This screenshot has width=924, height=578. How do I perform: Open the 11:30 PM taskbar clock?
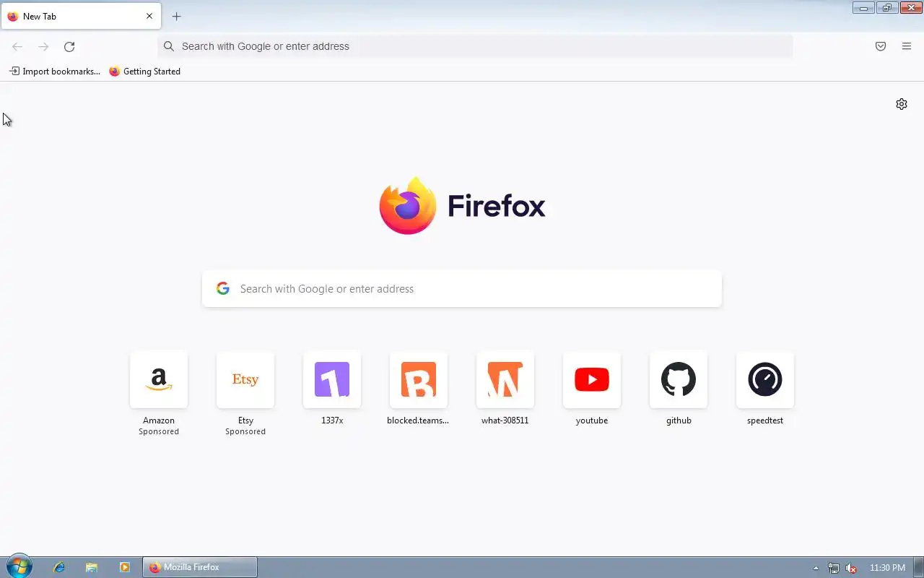click(x=887, y=568)
